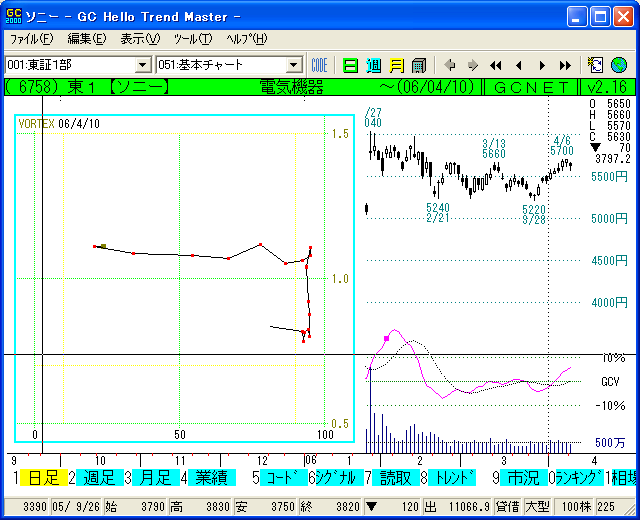Click the gray right arrow icon

(x=473, y=65)
